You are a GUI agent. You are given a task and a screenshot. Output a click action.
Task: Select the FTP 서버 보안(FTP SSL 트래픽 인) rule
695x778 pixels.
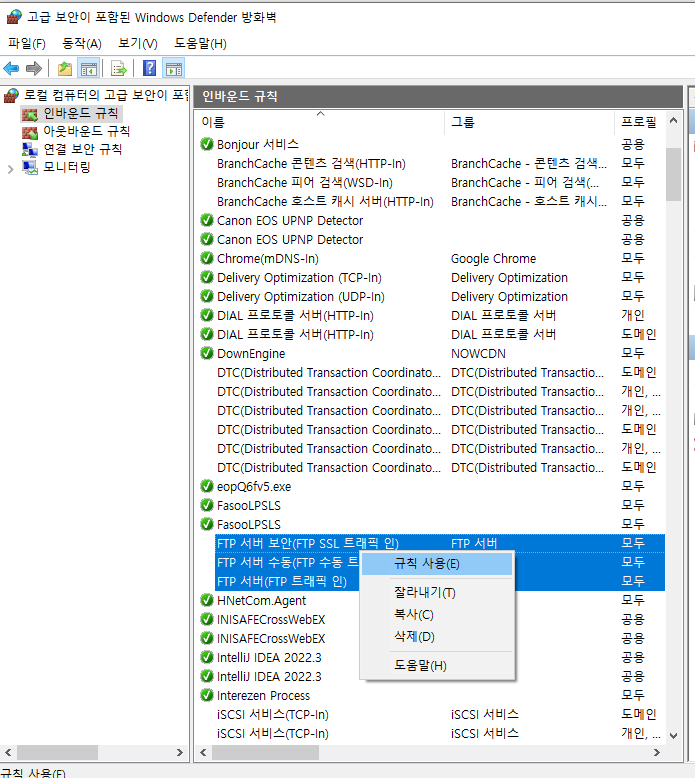click(308, 543)
